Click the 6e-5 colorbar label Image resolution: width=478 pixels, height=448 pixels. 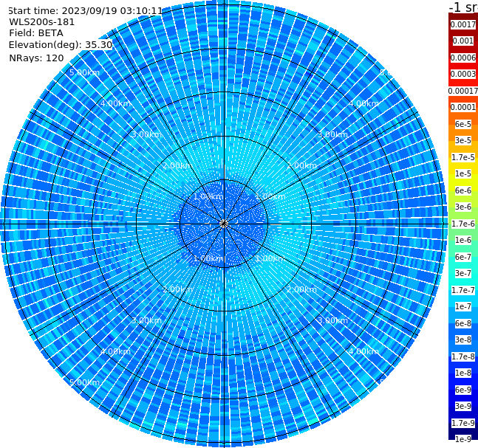(x=463, y=124)
